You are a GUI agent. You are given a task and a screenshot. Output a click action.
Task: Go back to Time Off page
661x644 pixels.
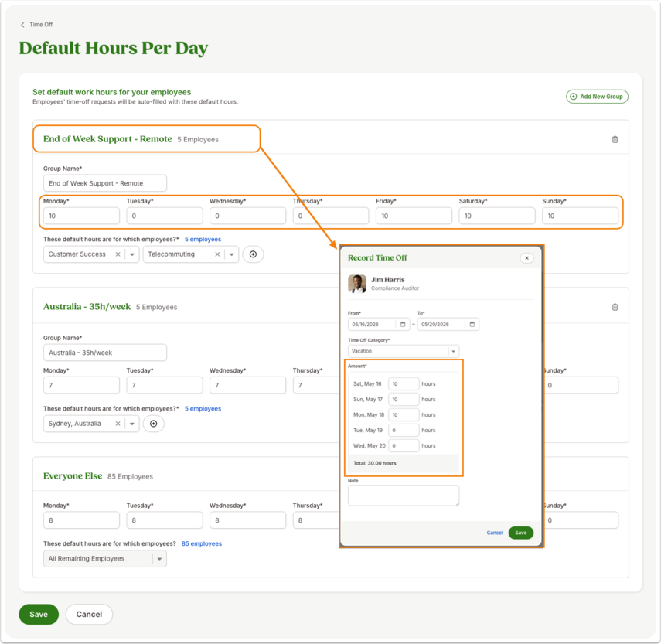[36, 25]
